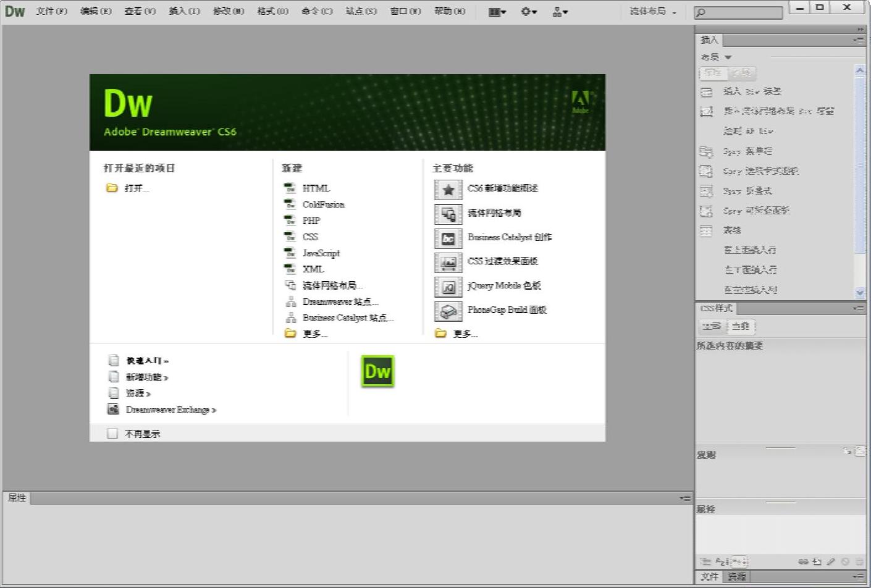Open the 新增功能 » link
This screenshot has height=588, width=871.
coord(147,377)
